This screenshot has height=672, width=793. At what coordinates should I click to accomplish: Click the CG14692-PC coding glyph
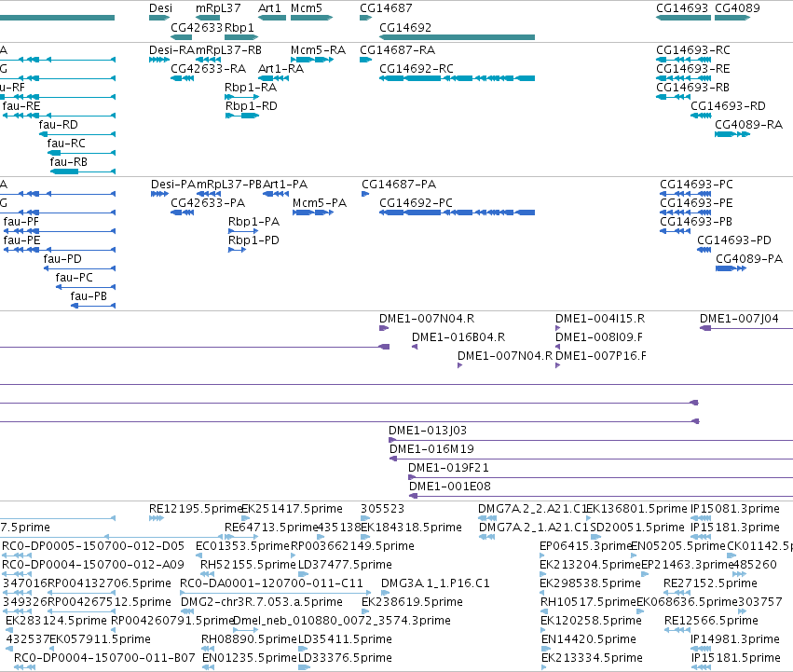pos(457,213)
